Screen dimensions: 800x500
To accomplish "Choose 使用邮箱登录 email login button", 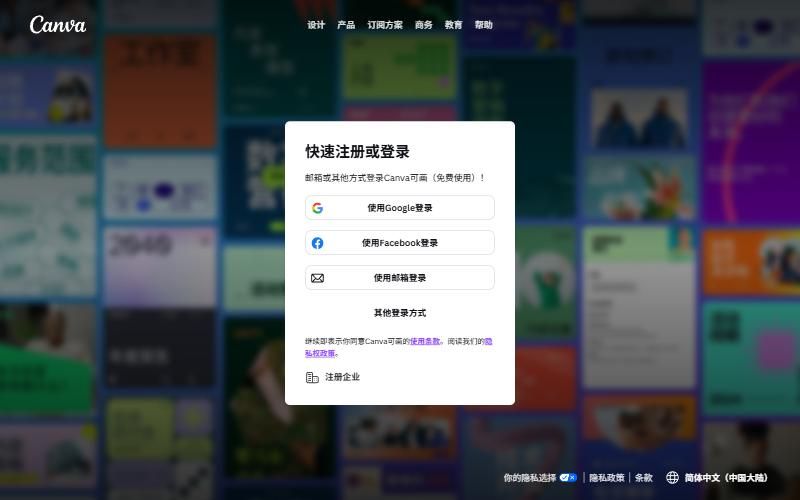I will coord(399,278).
